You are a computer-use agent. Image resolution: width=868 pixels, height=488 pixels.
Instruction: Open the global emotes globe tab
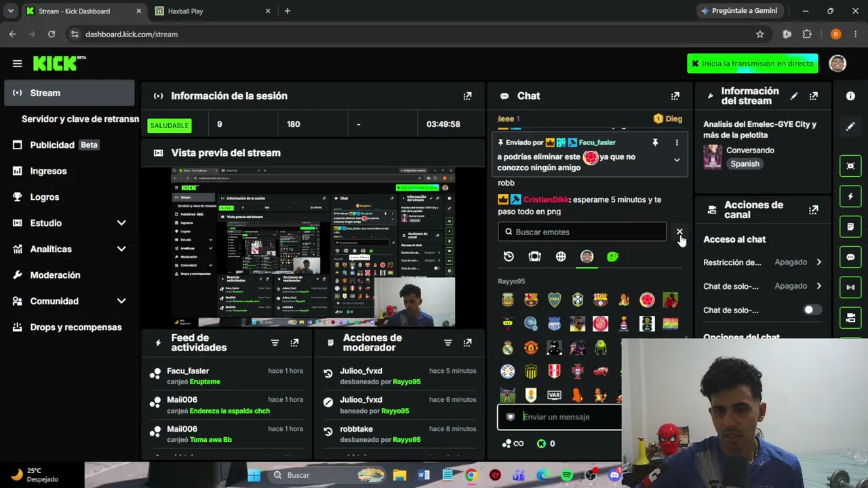(x=561, y=256)
